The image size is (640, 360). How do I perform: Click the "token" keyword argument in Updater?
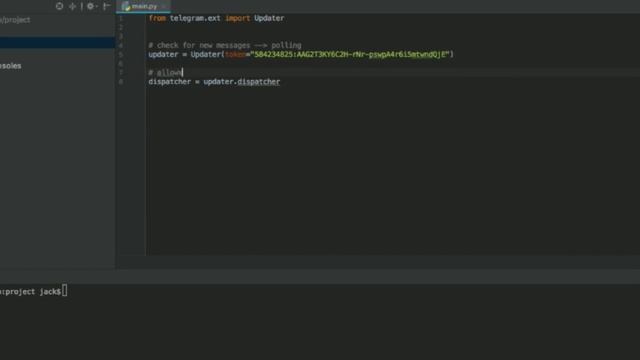(x=236, y=55)
